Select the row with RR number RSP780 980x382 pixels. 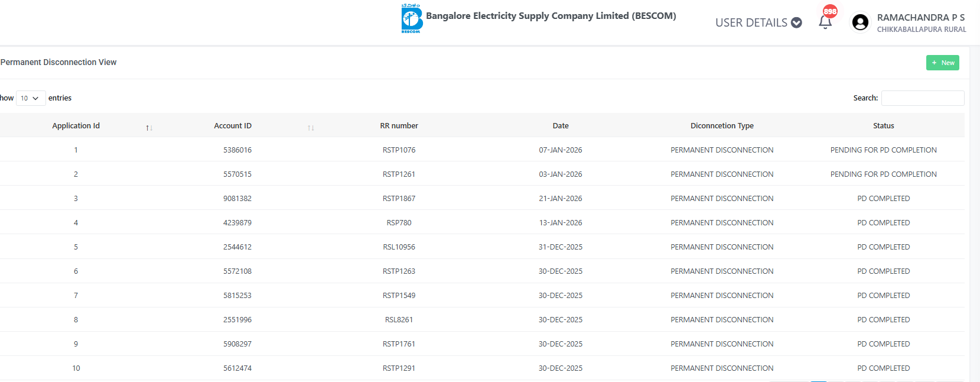[399, 222]
